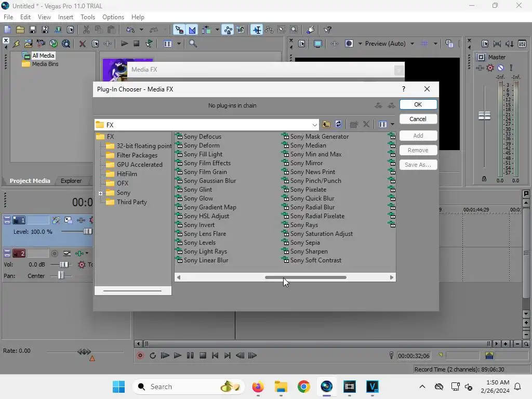The width and height of the screenshot is (532, 399).
Task: Click OK in Plug-In Chooser
Action: (418, 104)
